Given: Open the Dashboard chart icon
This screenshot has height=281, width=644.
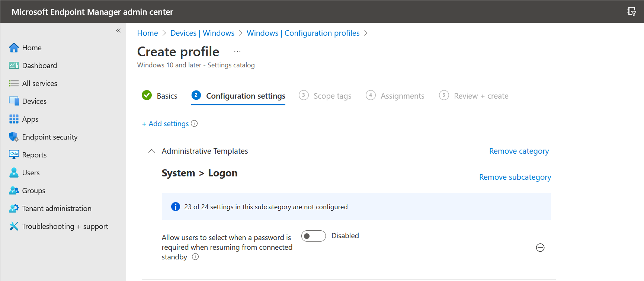Looking at the screenshot, I should [14, 66].
